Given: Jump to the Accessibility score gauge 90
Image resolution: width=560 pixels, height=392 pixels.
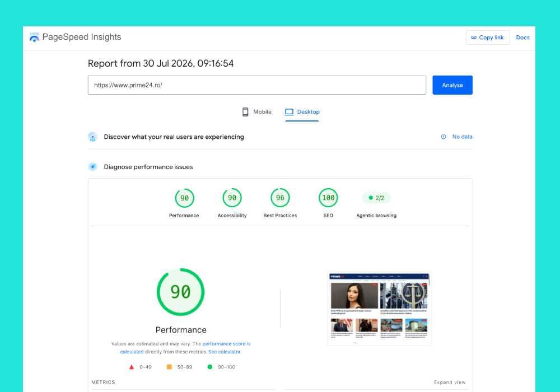Looking at the screenshot, I should [x=232, y=198].
